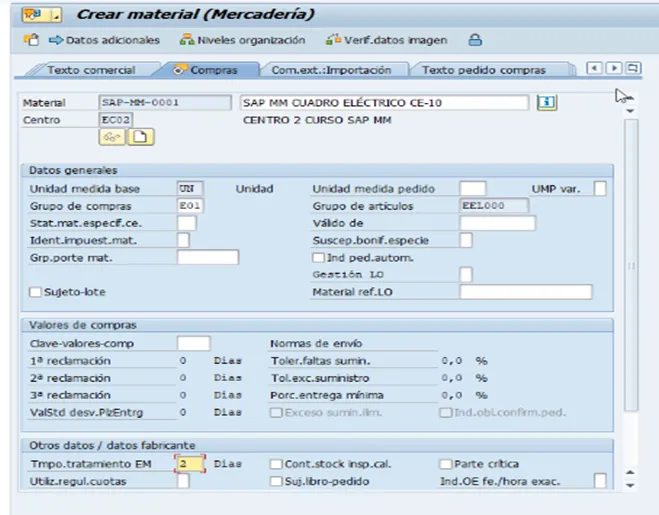Screen dimensions: 659x515
Task: Open Com.ext.:Importación tab
Action: coord(331,70)
